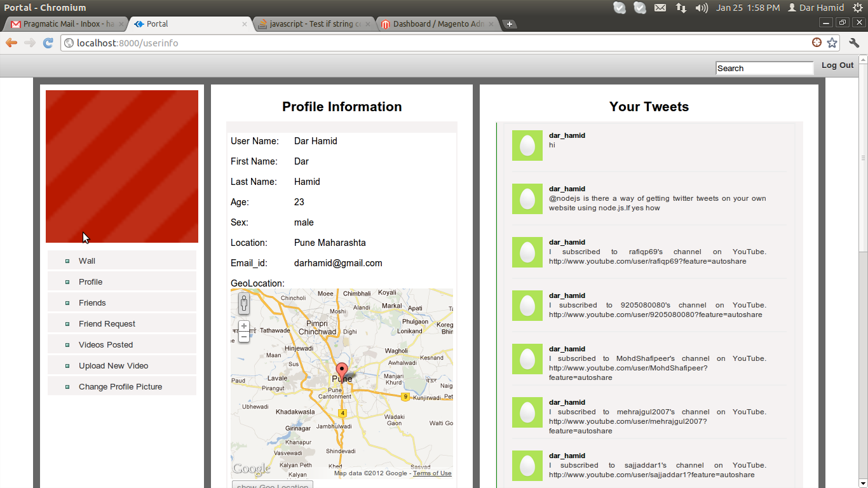Click the rafiqp69 YouTube autoshare link
The image size is (868, 488).
tap(648, 261)
